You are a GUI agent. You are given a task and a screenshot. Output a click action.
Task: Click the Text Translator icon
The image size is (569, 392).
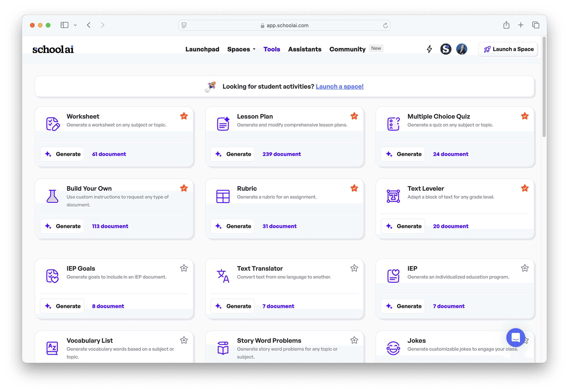point(223,276)
